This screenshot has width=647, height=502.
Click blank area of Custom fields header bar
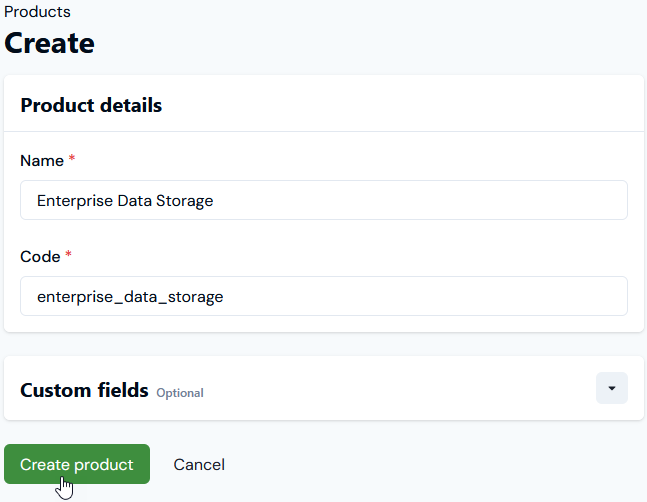coord(400,388)
